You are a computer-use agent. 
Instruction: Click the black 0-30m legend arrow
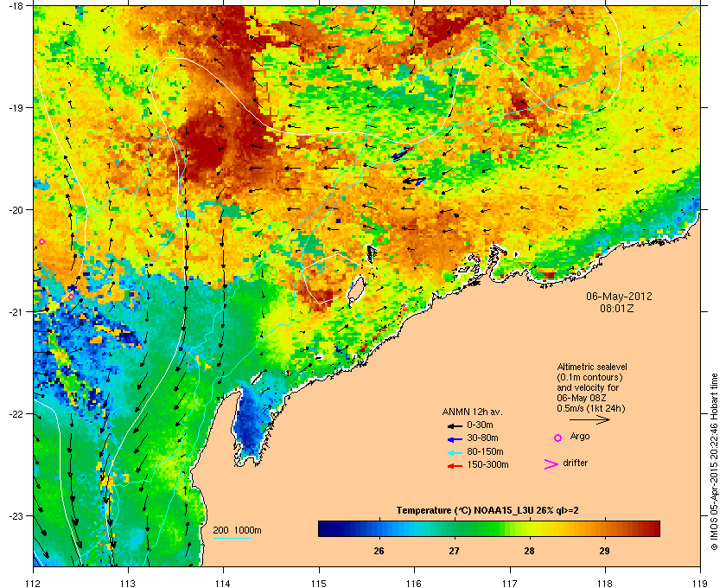(455, 425)
